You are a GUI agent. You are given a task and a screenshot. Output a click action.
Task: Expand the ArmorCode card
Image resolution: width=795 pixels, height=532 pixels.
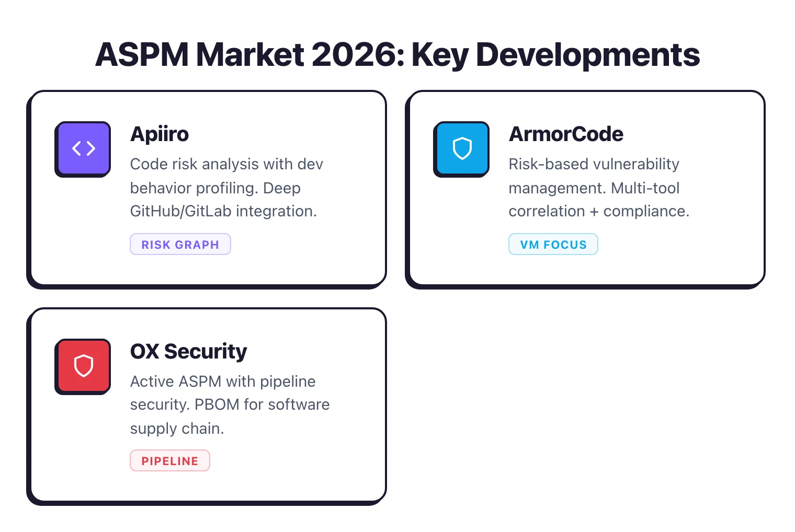[586, 189]
